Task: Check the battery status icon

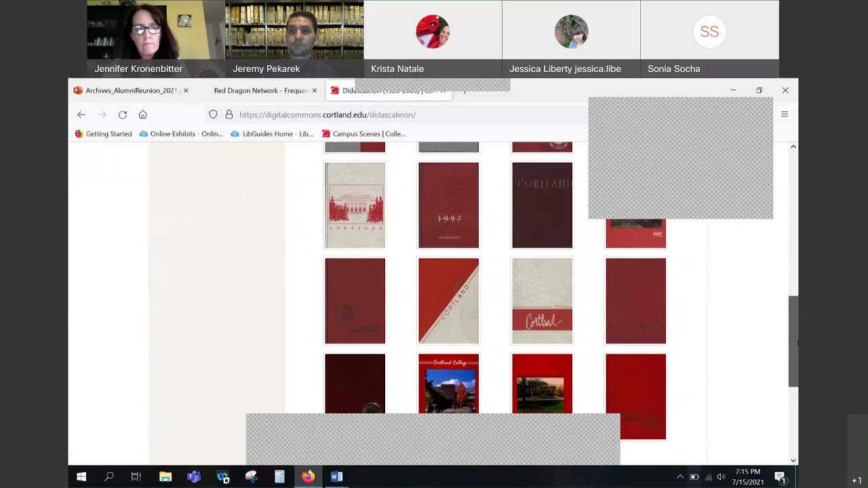Action: (694, 477)
